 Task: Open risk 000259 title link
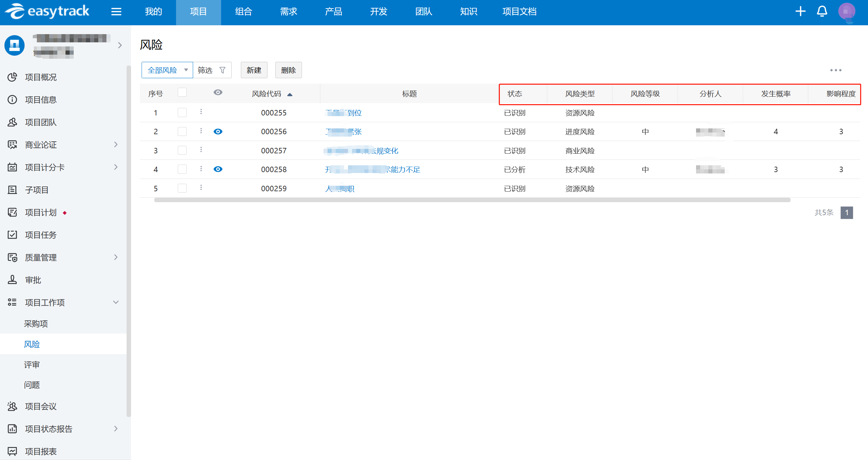(x=340, y=189)
